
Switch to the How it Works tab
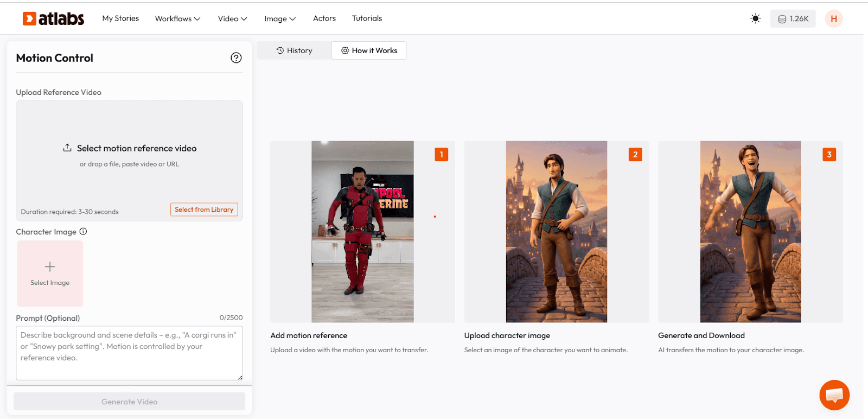click(369, 50)
